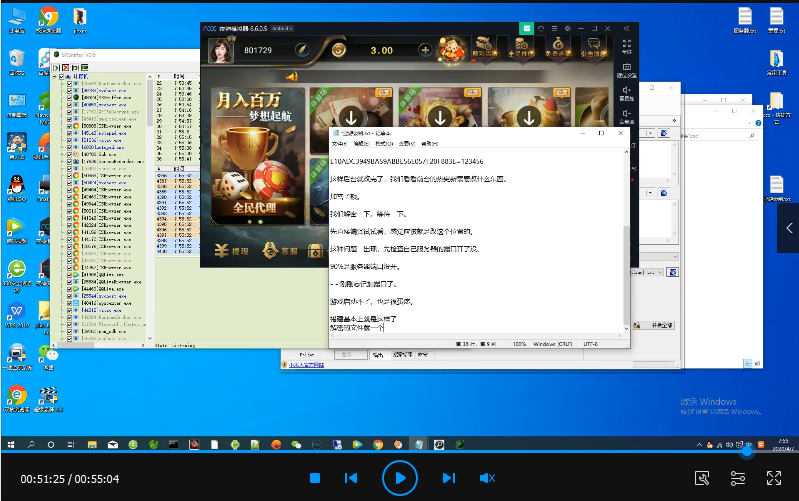Uncheck the root process checkbox in the sniffer tree

62,77
